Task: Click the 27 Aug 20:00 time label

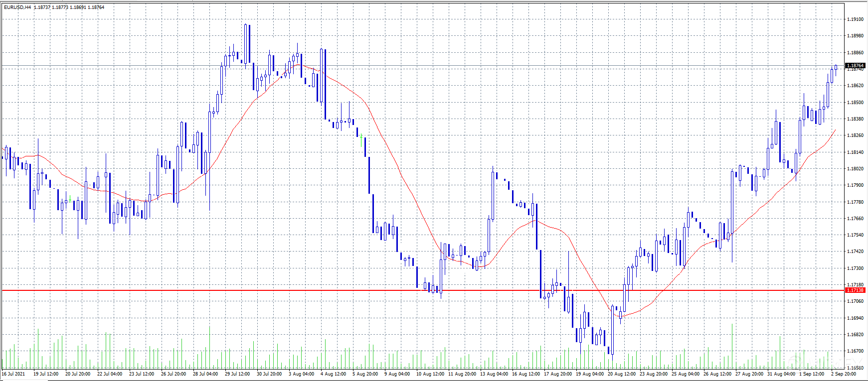Action: [x=749, y=374]
